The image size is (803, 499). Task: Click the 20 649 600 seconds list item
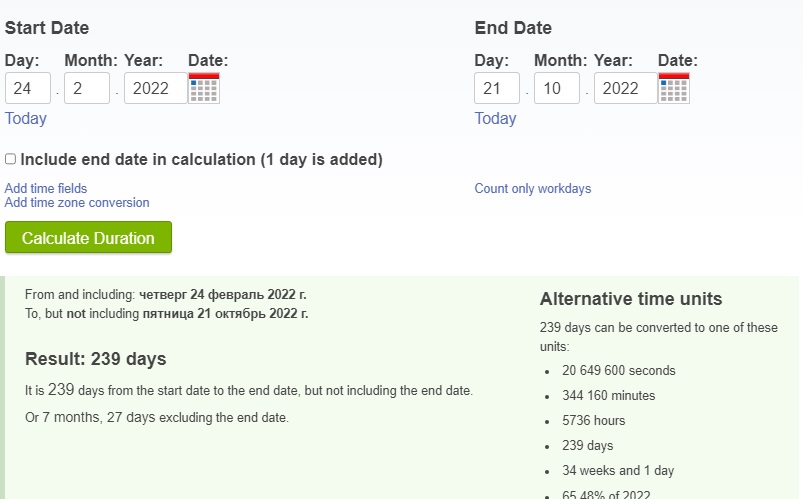[619, 370]
